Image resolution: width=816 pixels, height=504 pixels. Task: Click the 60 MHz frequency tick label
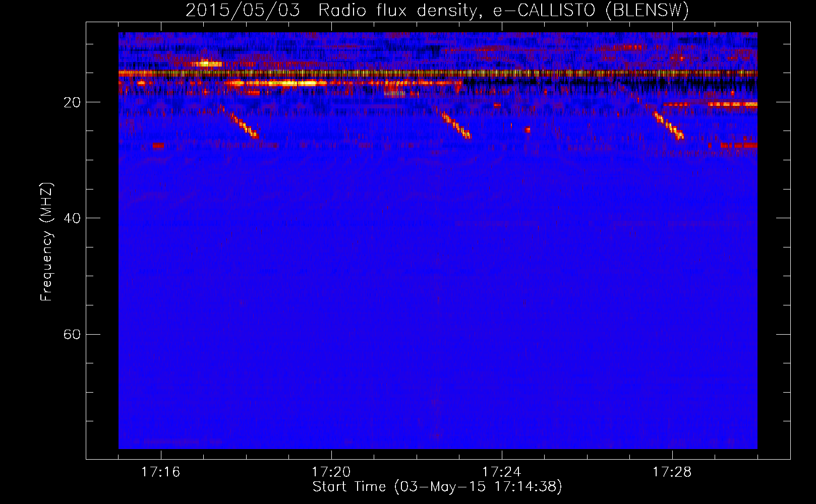[72, 334]
